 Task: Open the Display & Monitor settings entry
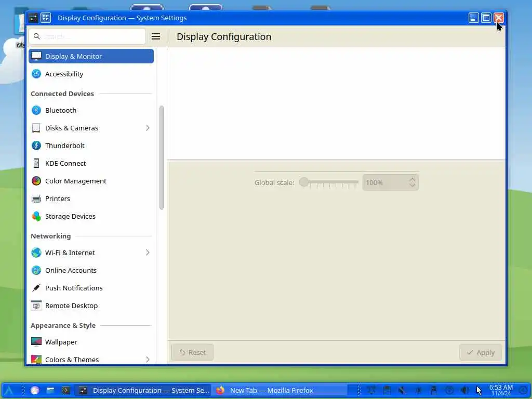(x=91, y=56)
